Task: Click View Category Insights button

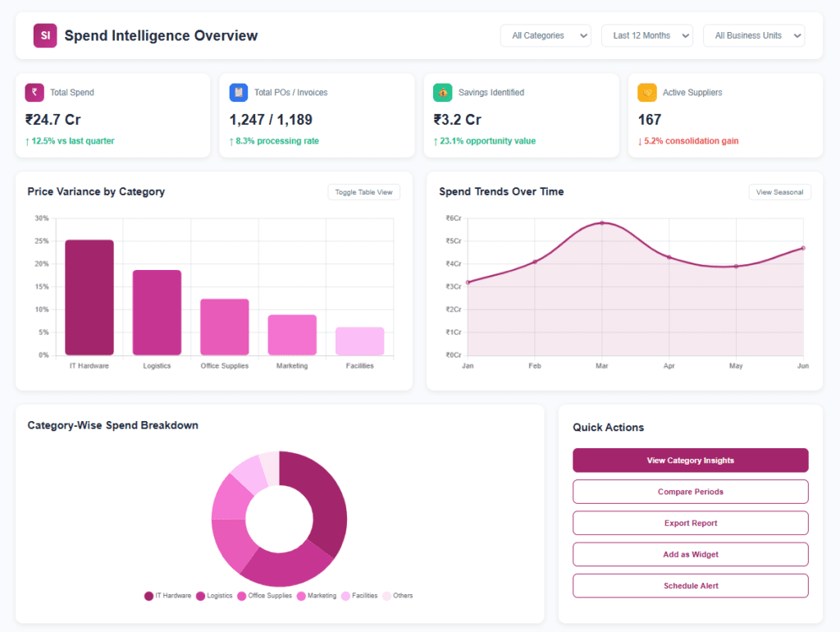Action: pyautogui.click(x=690, y=460)
